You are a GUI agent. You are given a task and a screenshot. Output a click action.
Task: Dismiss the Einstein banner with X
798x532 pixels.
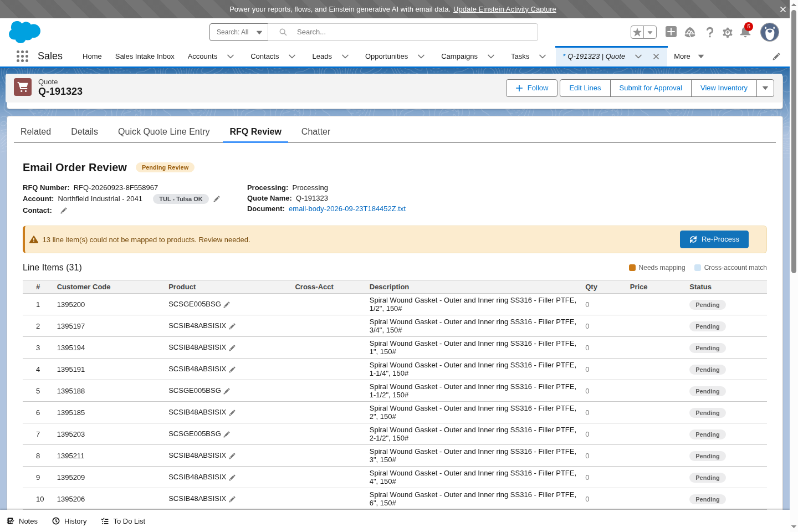[x=783, y=9]
